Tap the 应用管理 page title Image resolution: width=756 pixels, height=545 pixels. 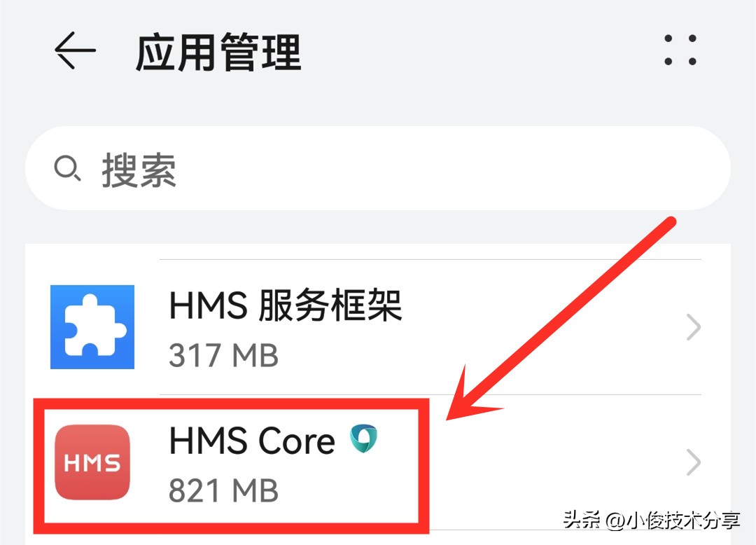[x=218, y=52]
